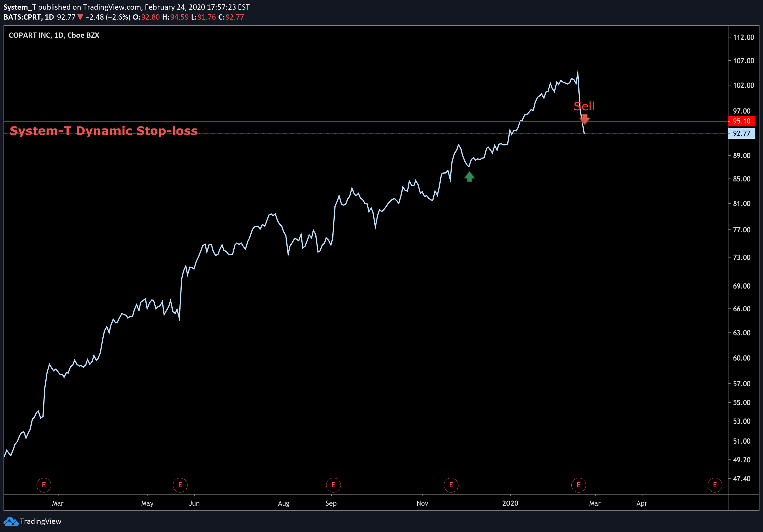Click the high value H:94.59
763x532 pixels.
pos(176,17)
